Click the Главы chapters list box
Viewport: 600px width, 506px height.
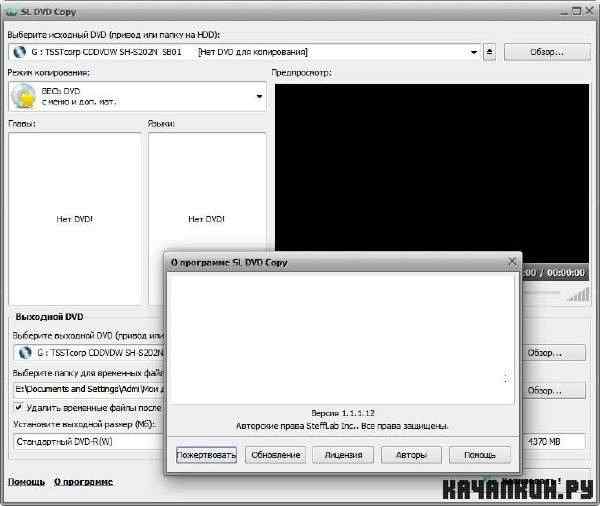(75, 219)
